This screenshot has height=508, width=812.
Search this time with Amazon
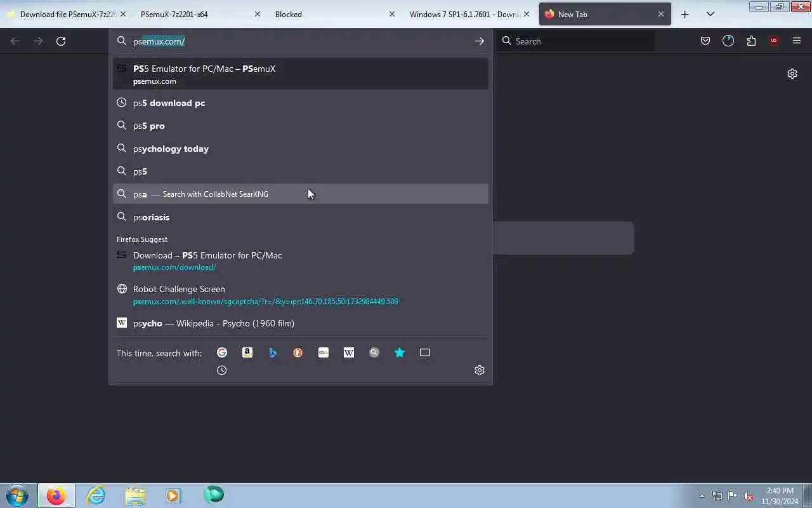247,352
